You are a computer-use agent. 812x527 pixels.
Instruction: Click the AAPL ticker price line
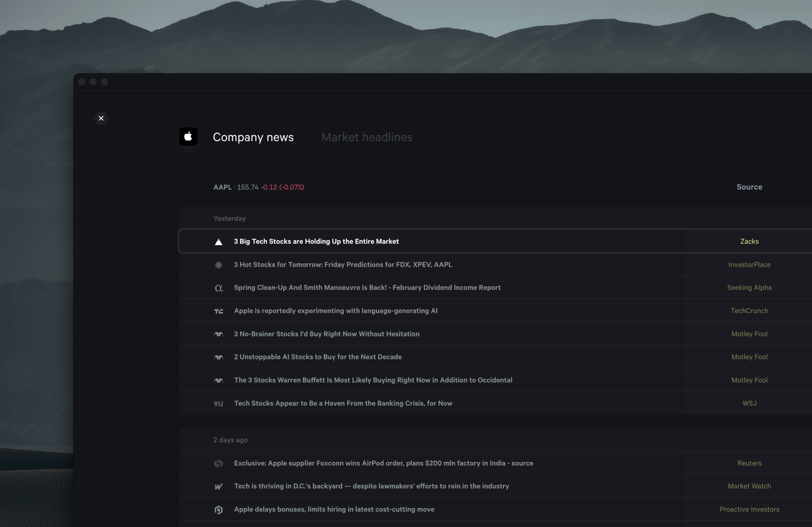[258, 187]
